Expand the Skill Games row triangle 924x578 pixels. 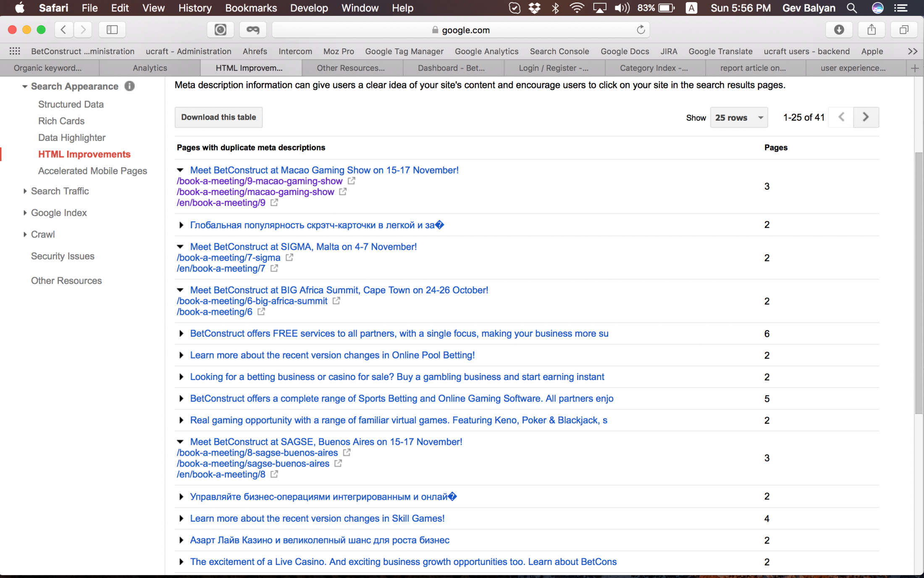coord(181,518)
